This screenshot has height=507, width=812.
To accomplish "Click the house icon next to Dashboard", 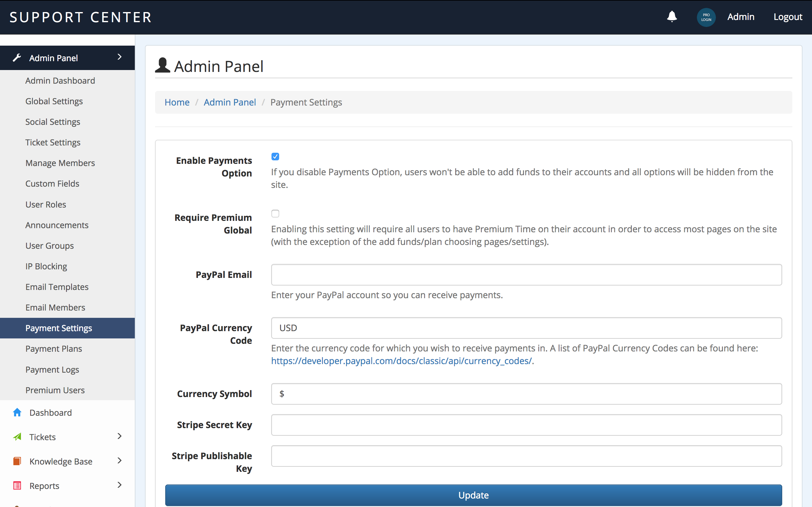I will point(17,413).
